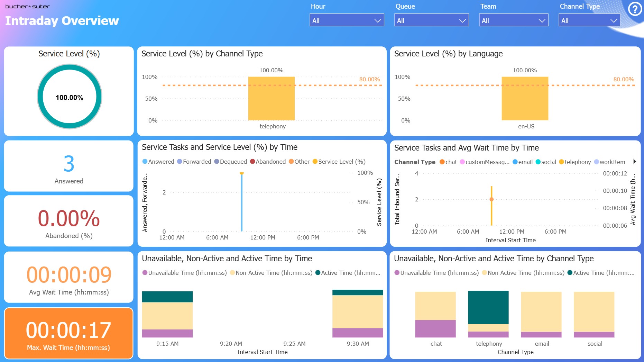Click the bucher + suter logo
The width and height of the screenshot is (644, 362).
click(27, 7)
